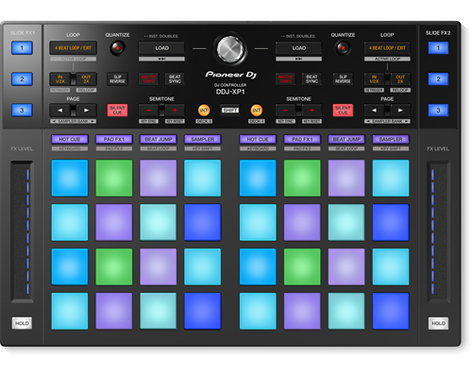Screen dimensions: 472x378
Task: Switch left deck pads to BEAT JUMP mode
Action: (x=158, y=139)
